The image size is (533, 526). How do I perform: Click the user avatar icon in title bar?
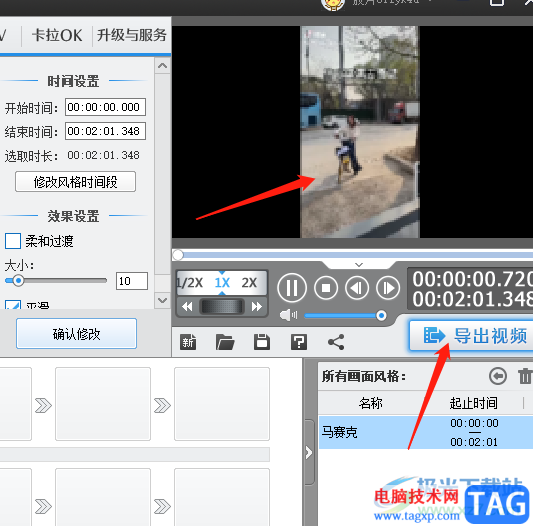(x=333, y=5)
